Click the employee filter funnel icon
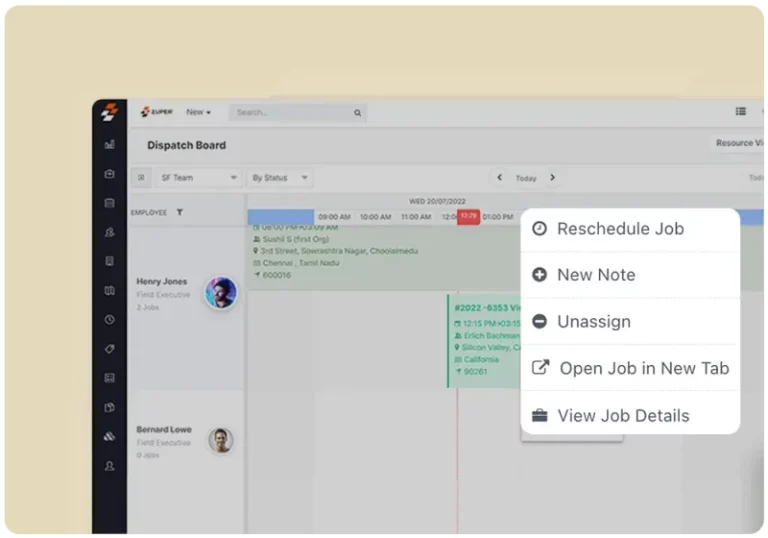 (180, 212)
